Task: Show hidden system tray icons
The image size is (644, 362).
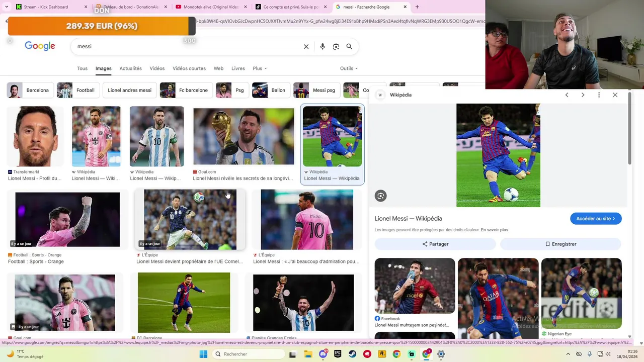Action: click(x=568, y=354)
